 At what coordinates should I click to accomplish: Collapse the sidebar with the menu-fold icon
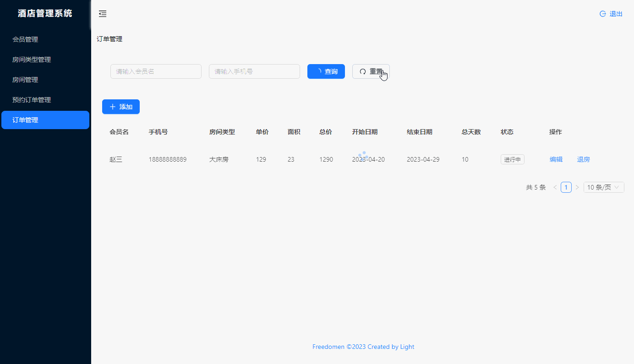103,14
